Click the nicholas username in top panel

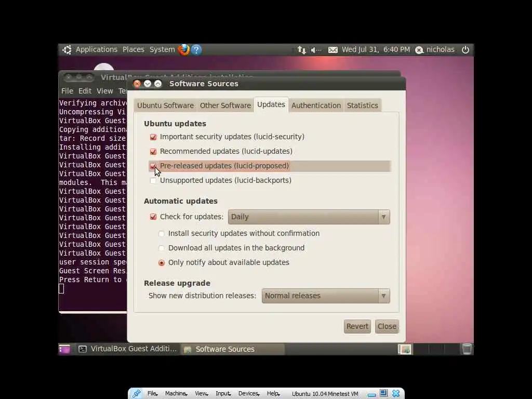pos(441,49)
